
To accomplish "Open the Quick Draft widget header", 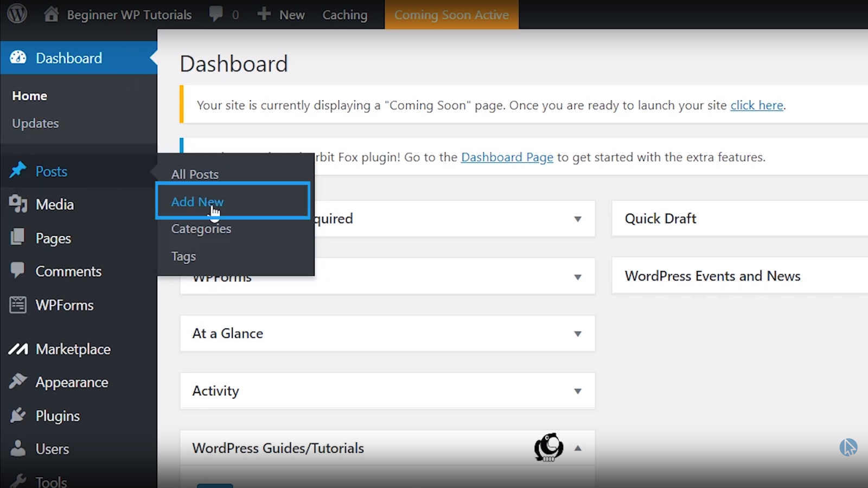I will point(740,219).
